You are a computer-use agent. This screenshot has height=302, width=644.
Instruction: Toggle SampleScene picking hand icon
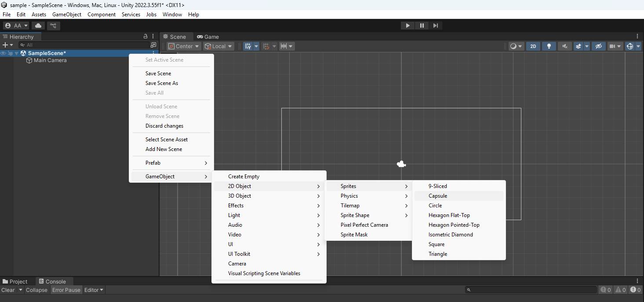tap(10, 53)
